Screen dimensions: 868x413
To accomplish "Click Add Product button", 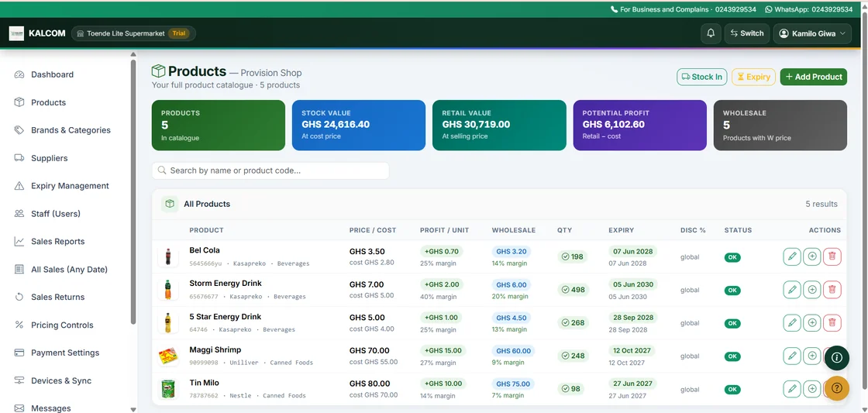I will pos(814,77).
